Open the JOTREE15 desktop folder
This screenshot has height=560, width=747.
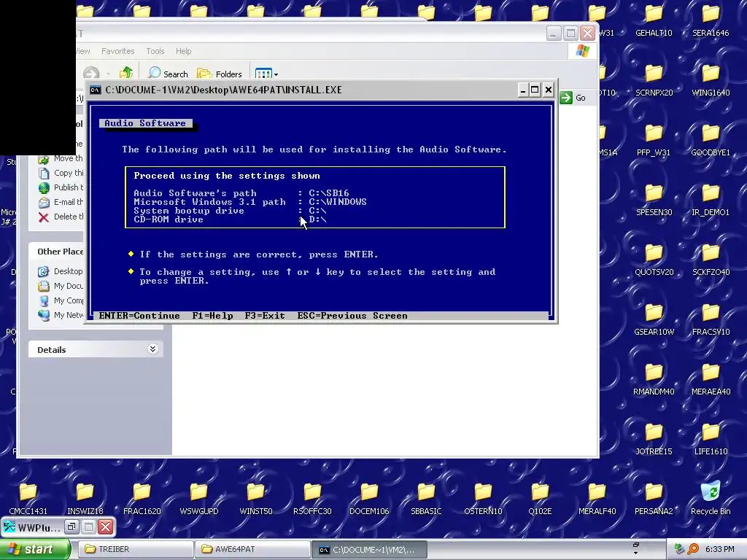[x=654, y=439]
